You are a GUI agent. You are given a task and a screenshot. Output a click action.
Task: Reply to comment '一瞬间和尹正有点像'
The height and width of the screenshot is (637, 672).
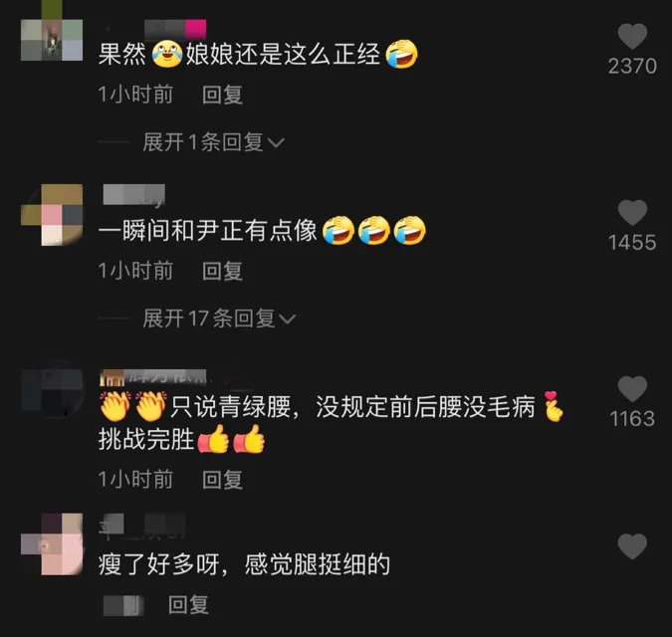[222, 271]
